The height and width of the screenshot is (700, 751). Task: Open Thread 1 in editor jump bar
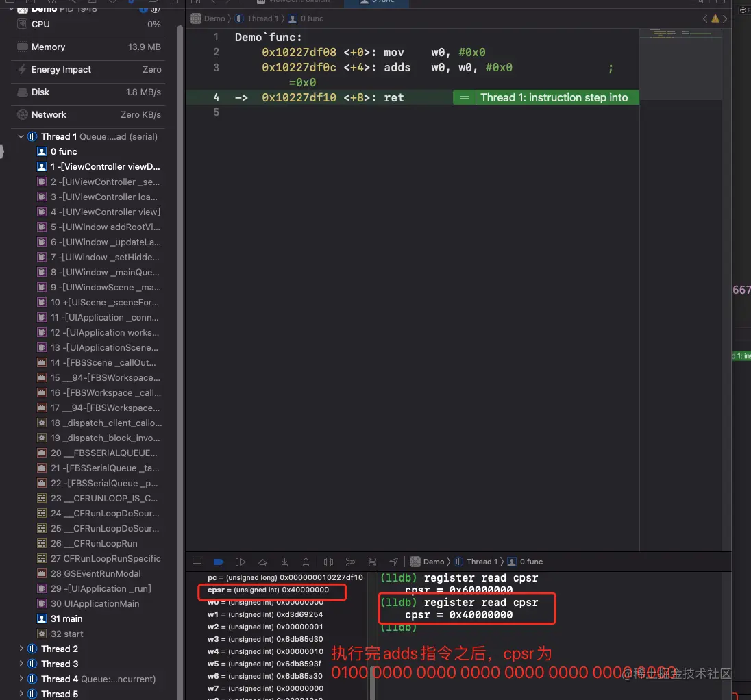(257, 18)
